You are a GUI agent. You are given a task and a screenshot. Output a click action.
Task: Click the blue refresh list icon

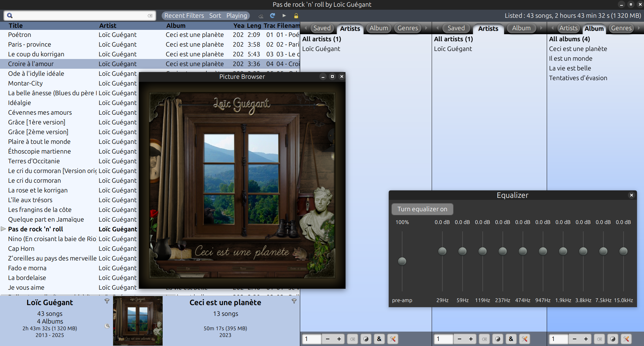[272, 15]
